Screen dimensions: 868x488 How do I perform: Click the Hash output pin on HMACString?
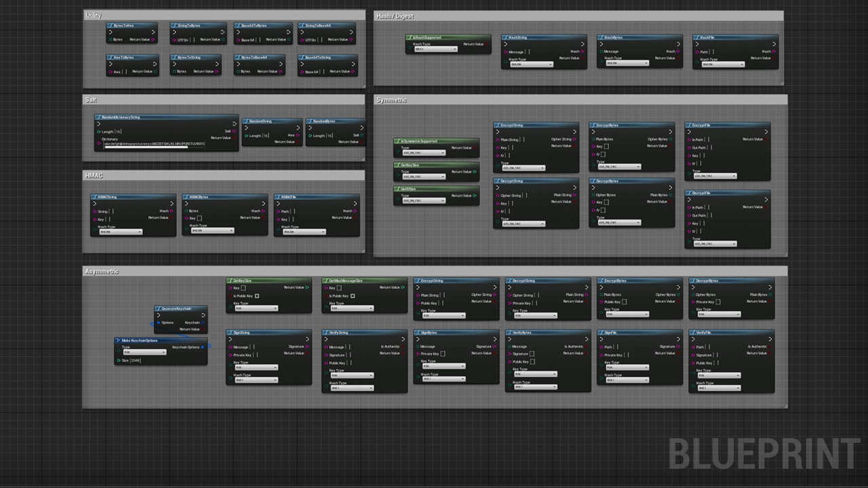click(x=172, y=211)
